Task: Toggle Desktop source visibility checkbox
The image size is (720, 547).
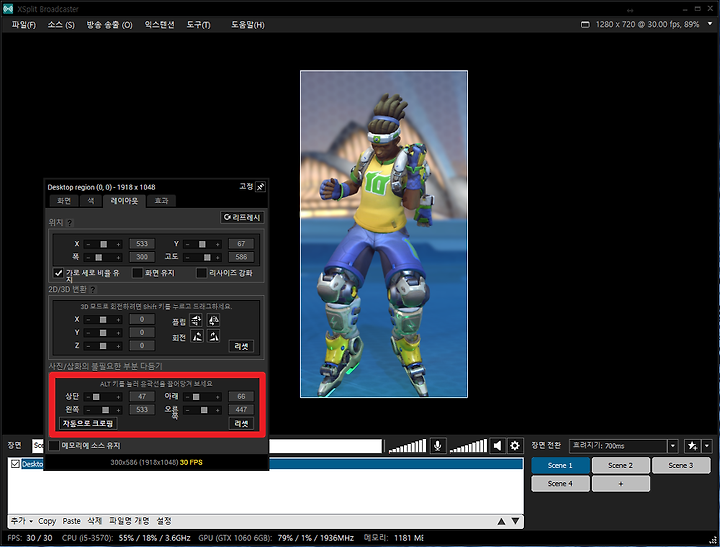Action: point(15,464)
